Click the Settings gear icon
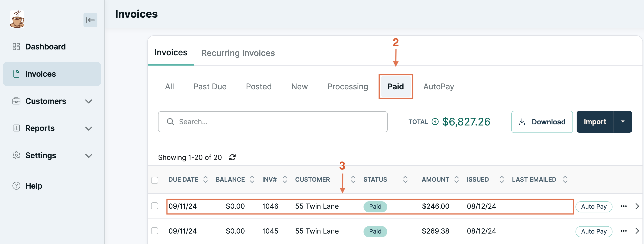Screen dimensions: 644x244 pyautogui.click(x=17, y=155)
